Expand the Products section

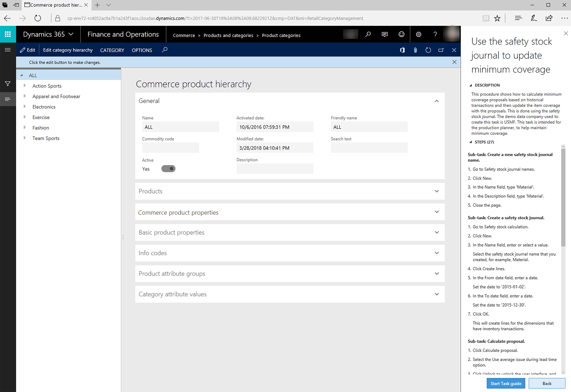290,191
